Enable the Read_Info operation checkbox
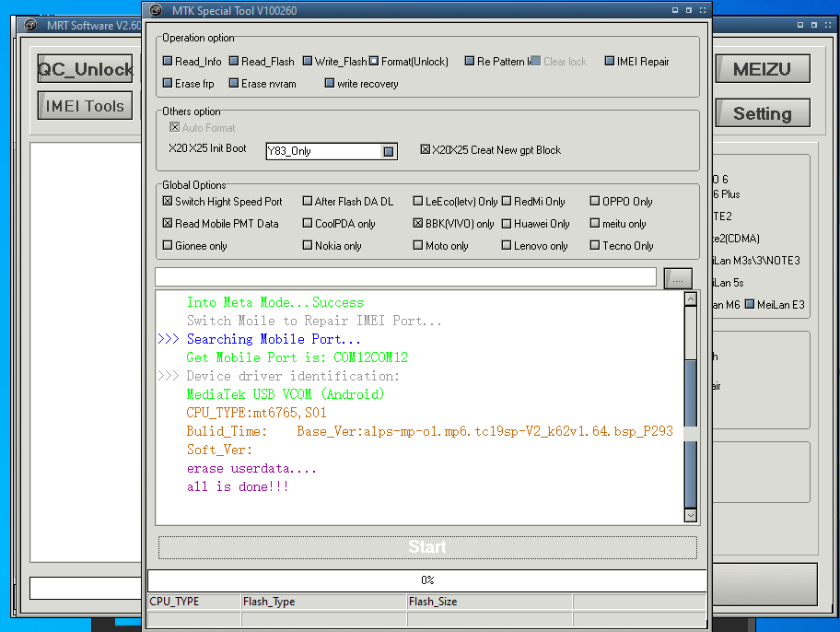 [x=168, y=61]
